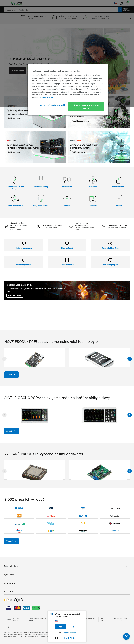Viewport: 134px width, 644px height.
Task: Open the Nastavení souborů cookie link
Action: tap(53, 105)
